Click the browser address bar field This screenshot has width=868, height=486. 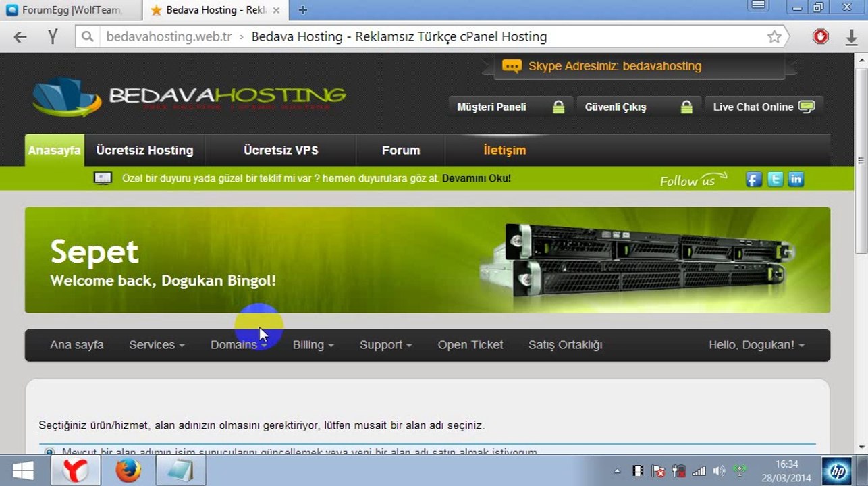click(x=432, y=37)
